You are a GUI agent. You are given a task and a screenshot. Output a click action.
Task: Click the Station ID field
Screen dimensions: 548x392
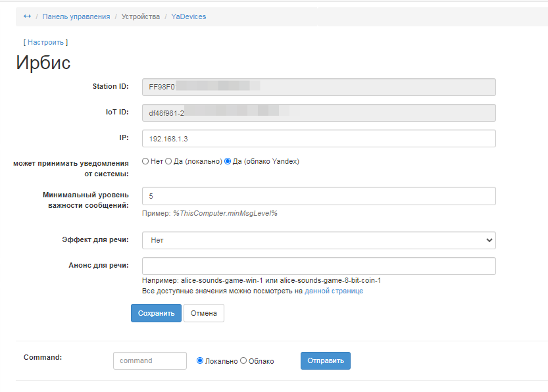point(318,87)
